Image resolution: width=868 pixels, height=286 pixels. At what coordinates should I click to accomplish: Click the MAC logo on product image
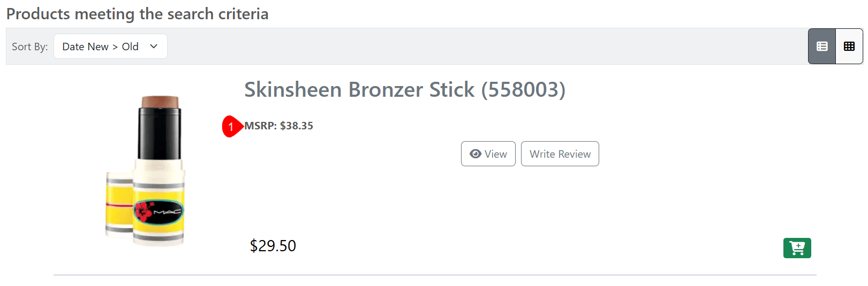[167, 212]
